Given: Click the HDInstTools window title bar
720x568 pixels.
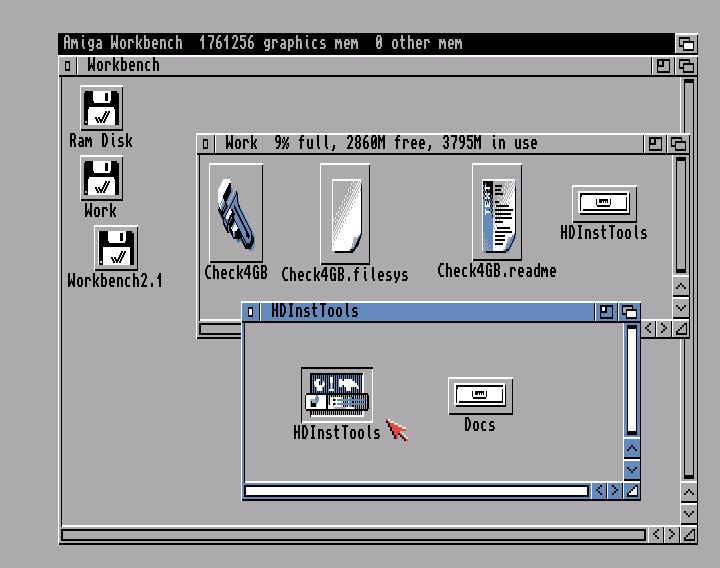Looking at the screenshot, I should click(420, 312).
